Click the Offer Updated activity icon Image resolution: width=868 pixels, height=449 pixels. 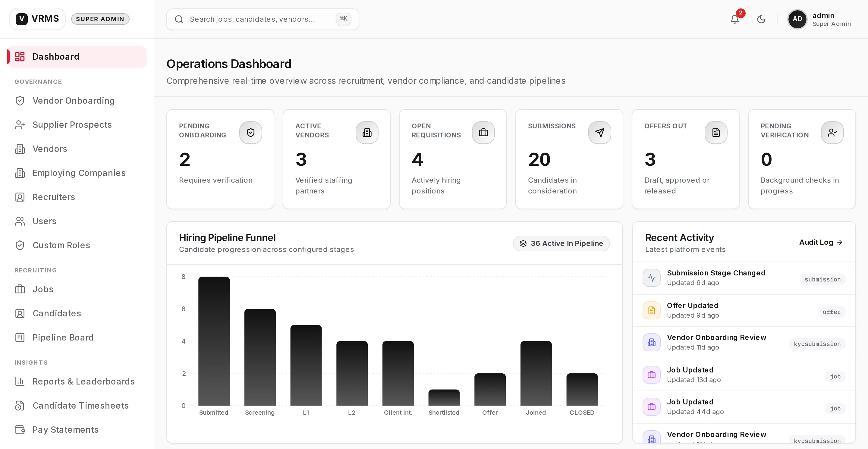pos(651,311)
